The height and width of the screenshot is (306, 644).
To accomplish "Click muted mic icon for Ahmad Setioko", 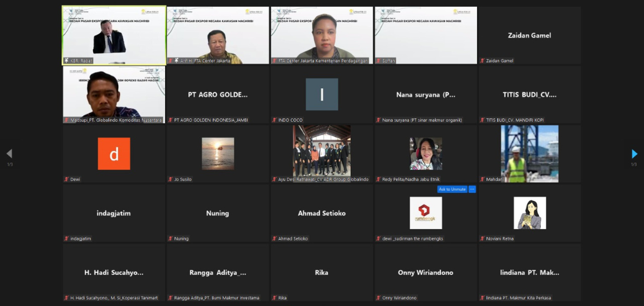I will pos(274,239).
